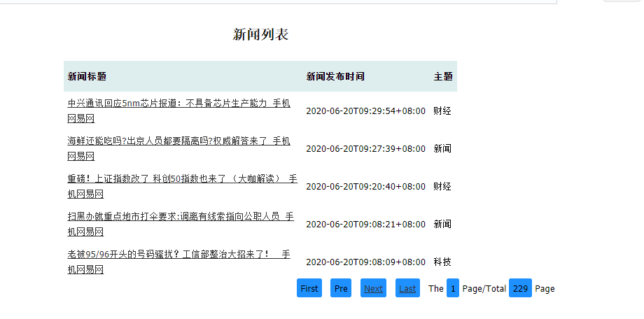Click the 新闻发布时间 column header
Image resolution: width=644 pixels, height=319 pixels.
335,76
